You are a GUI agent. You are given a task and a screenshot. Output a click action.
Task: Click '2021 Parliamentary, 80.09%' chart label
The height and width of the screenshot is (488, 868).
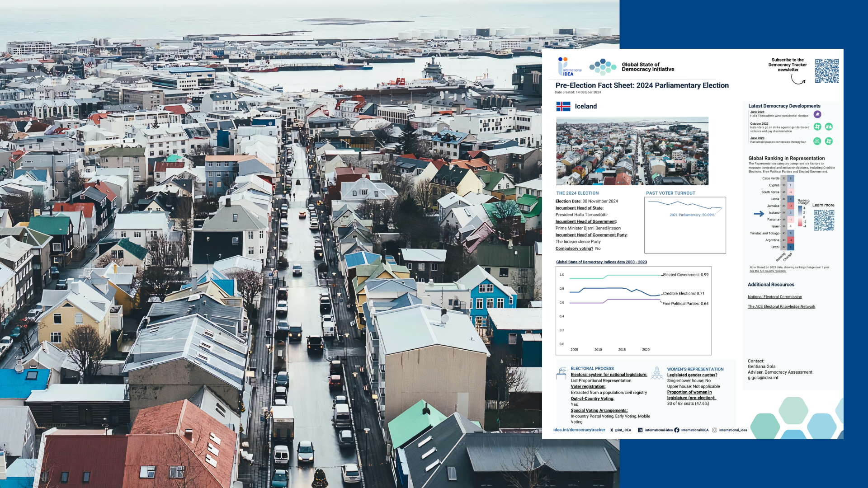coord(692,215)
